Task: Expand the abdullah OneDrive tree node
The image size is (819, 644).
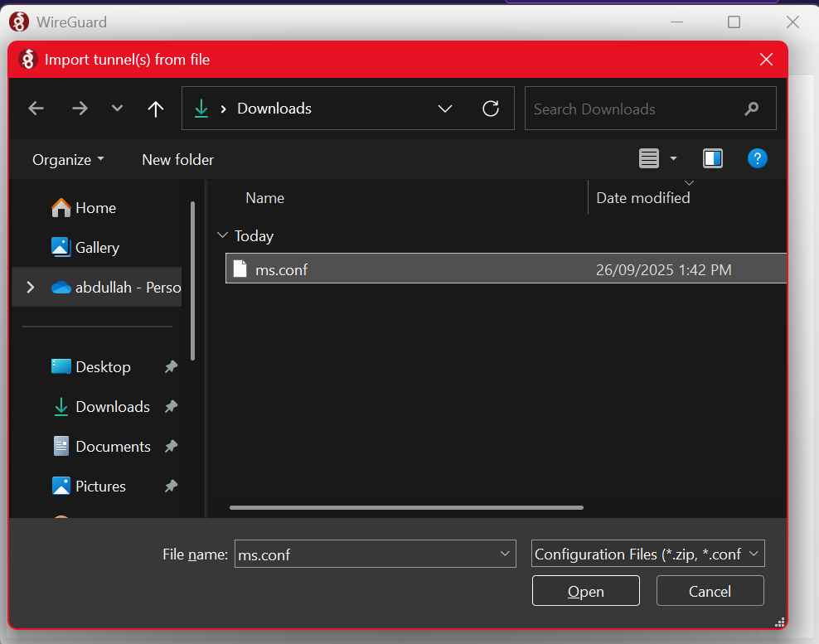Action: (x=31, y=287)
